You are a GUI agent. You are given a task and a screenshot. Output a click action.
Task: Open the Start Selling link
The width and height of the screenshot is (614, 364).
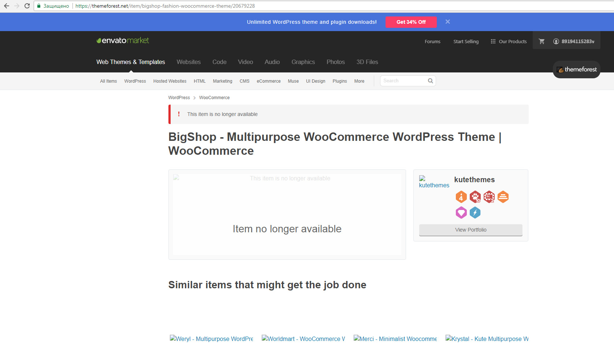point(466,41)
